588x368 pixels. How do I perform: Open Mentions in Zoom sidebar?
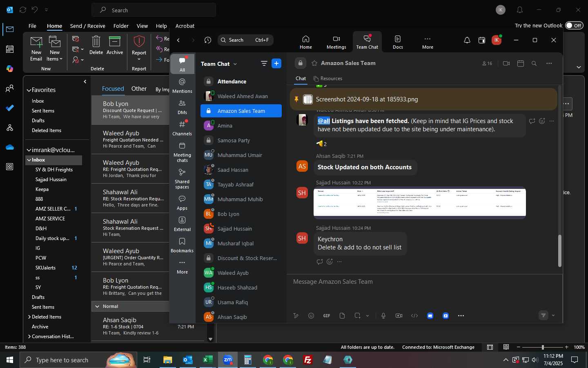coord(182,86)
